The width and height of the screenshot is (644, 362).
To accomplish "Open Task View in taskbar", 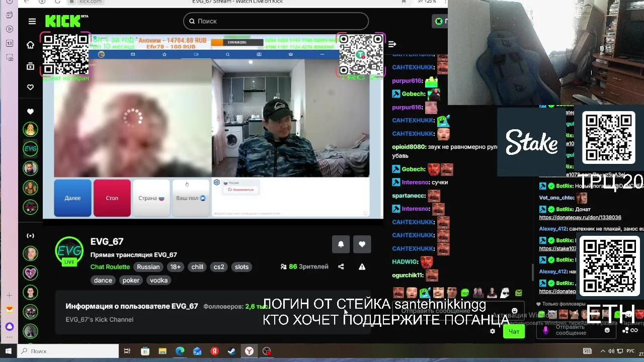I will (127, 351).
